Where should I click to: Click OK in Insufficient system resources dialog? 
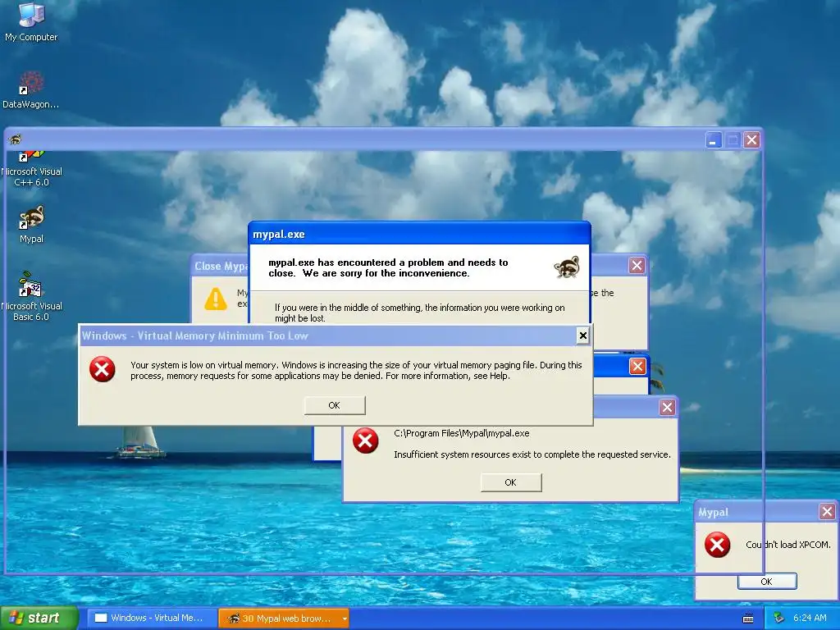coord(511,482)
